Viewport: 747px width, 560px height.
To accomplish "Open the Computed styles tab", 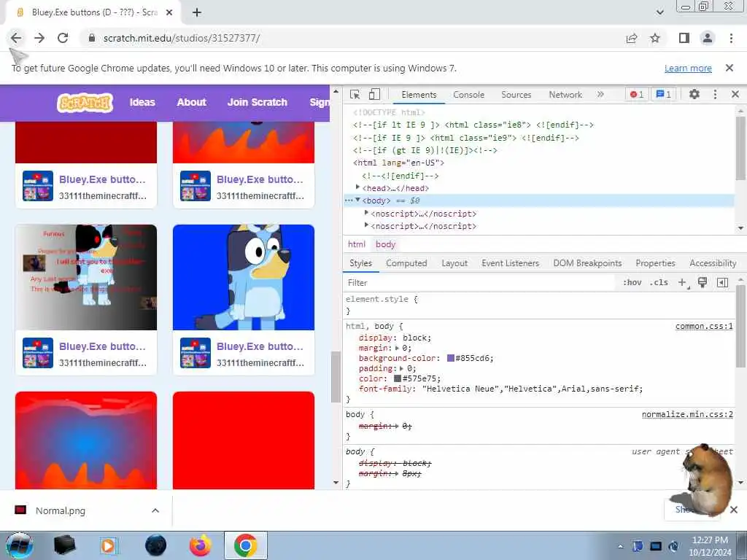I will pos(406,262).
